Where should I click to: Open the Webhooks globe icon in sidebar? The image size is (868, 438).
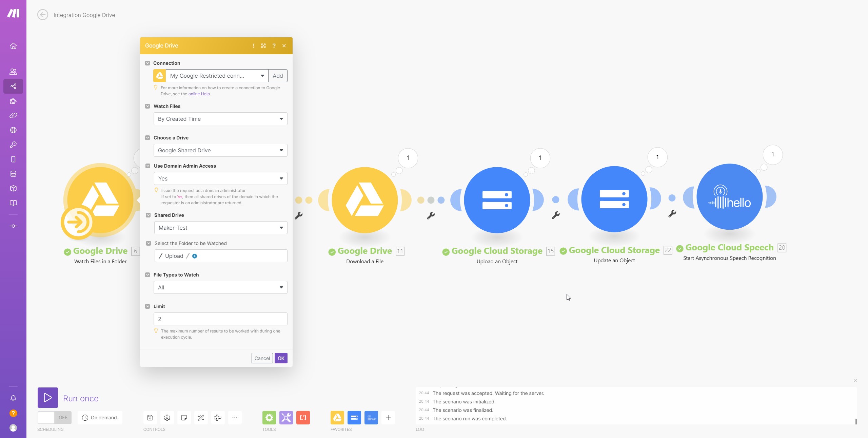tap(13, 130)
